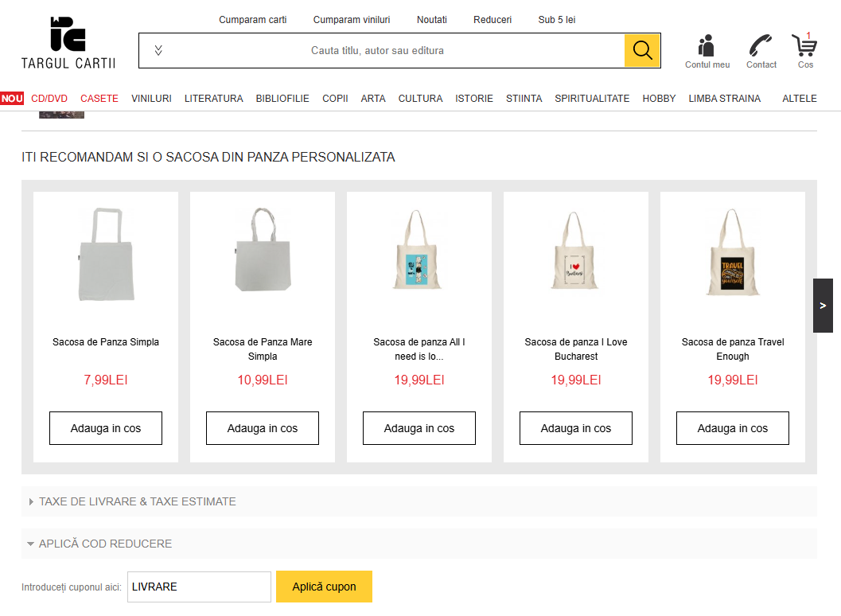Click the coupon code input field
This screenshot has width=841, height=616.
click(199, 587)
